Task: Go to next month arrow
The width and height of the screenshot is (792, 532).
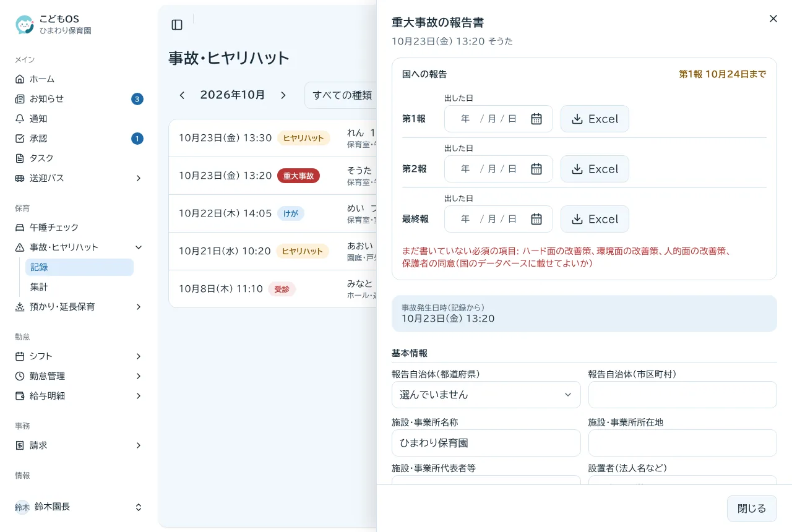Action: tap(283, 95)
